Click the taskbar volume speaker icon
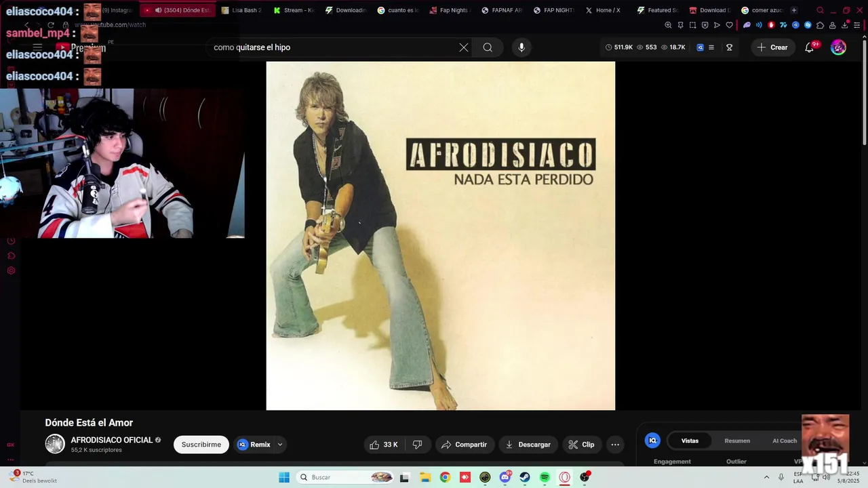This screenshot has width=868, height=488. pos(826,477)
